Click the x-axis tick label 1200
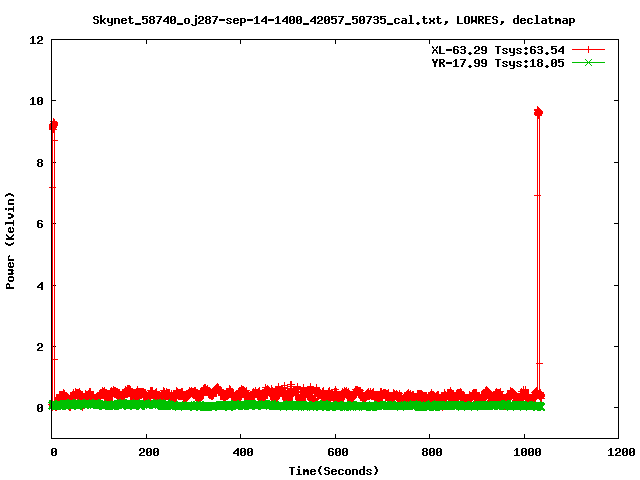 click(x=621, y=452)
